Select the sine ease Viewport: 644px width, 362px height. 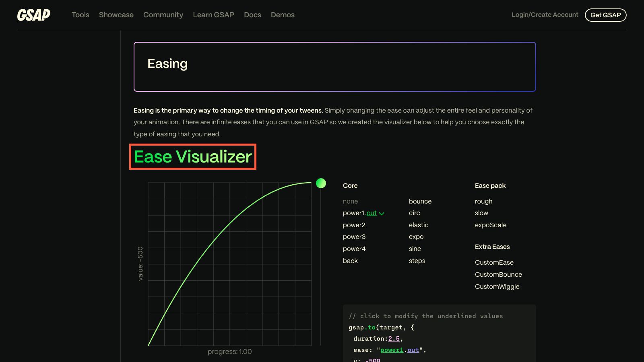point(415,249)
